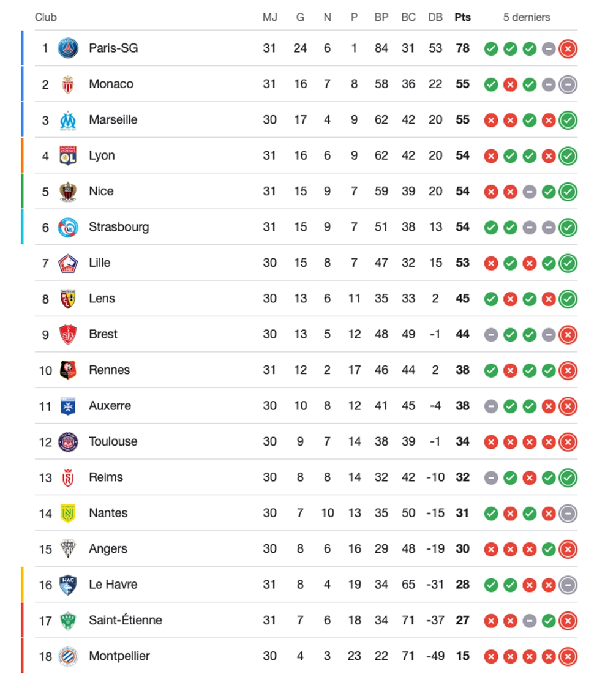Click Reims' latest green win indicator
This screenshot has width=616, height=688.
(x=568, y=477)
